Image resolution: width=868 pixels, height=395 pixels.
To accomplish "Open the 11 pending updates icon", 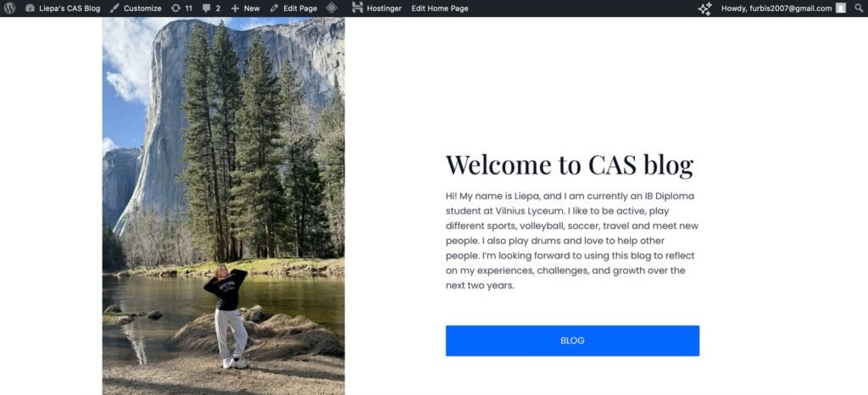I will pos(175,8).
